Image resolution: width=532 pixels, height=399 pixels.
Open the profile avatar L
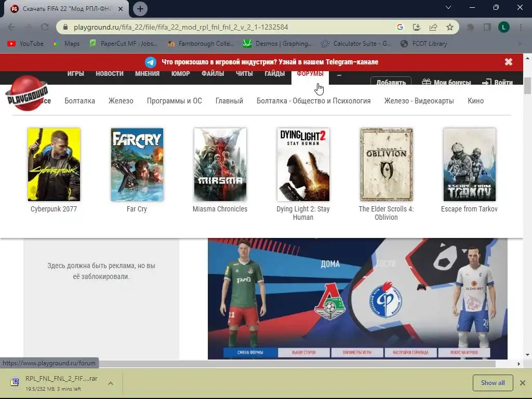coord(504,27)
